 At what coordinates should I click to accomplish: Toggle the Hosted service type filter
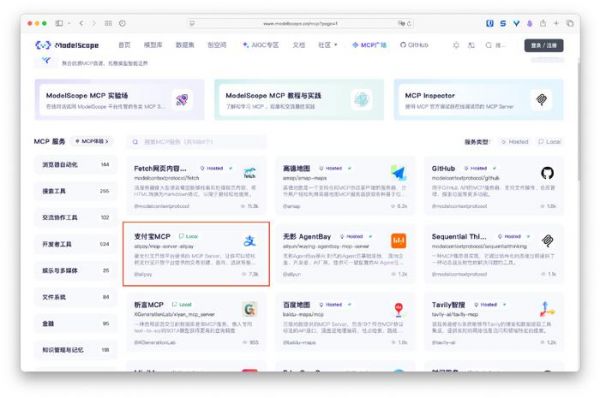click(x=515, y=142)
